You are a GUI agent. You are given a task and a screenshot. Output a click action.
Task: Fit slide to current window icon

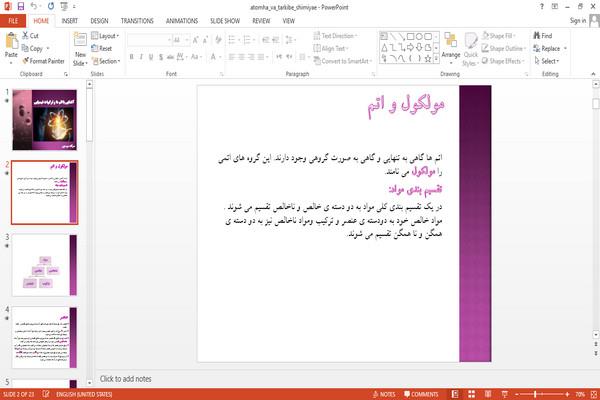pos(594,394)
